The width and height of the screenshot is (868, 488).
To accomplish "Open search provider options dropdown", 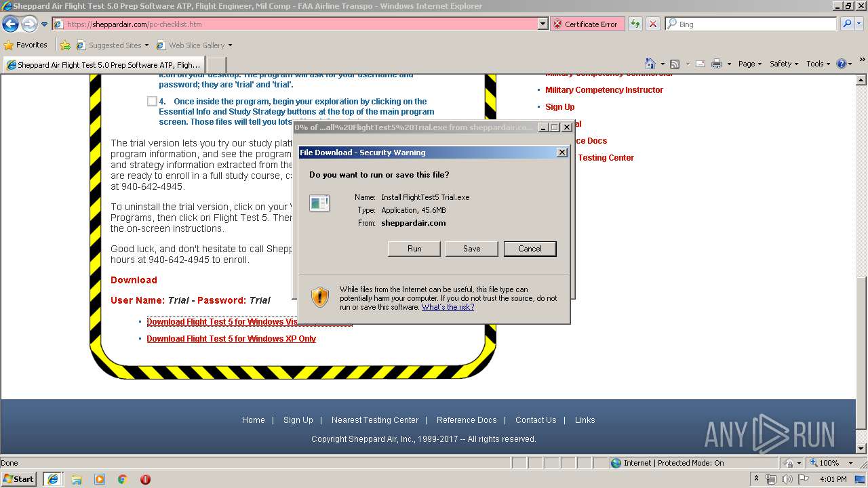I will click(861, 24).
